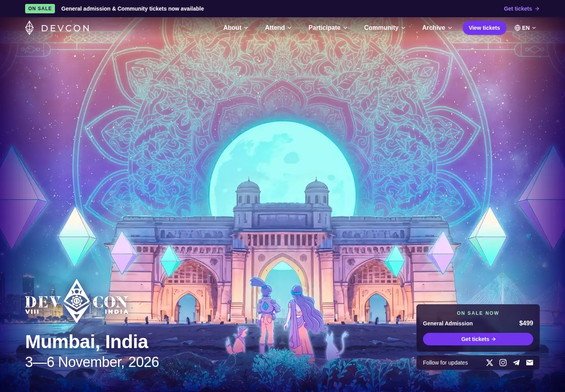Open the Instagram social icon

503,363
